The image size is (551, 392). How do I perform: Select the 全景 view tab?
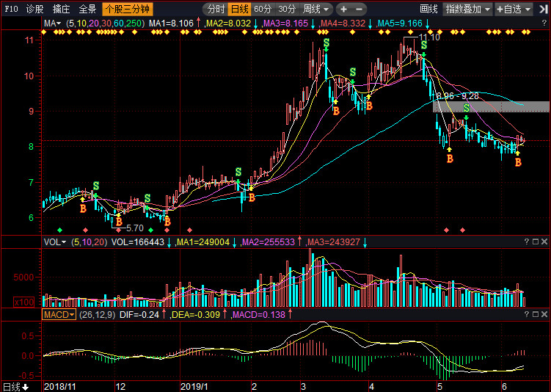87,10
